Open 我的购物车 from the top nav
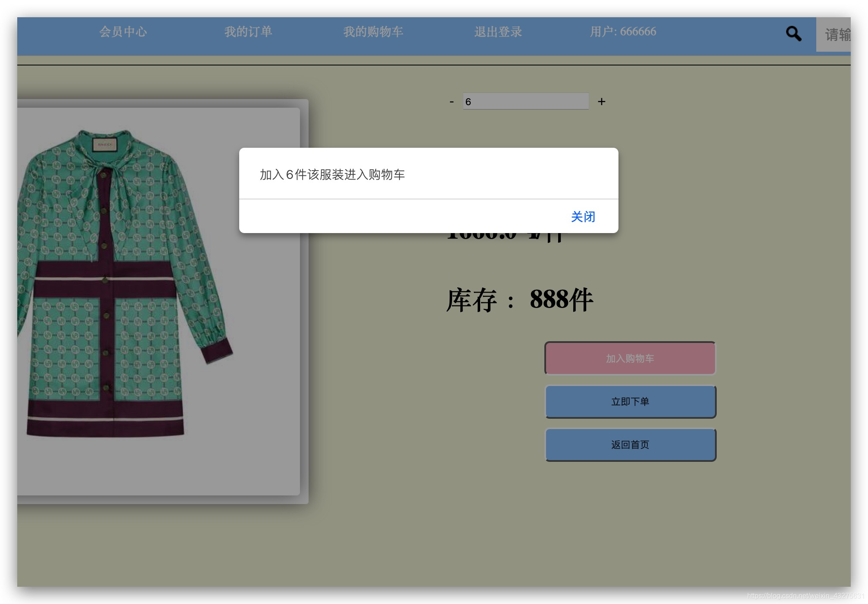This screenshot has height=604, width=868. coord(373,32)
